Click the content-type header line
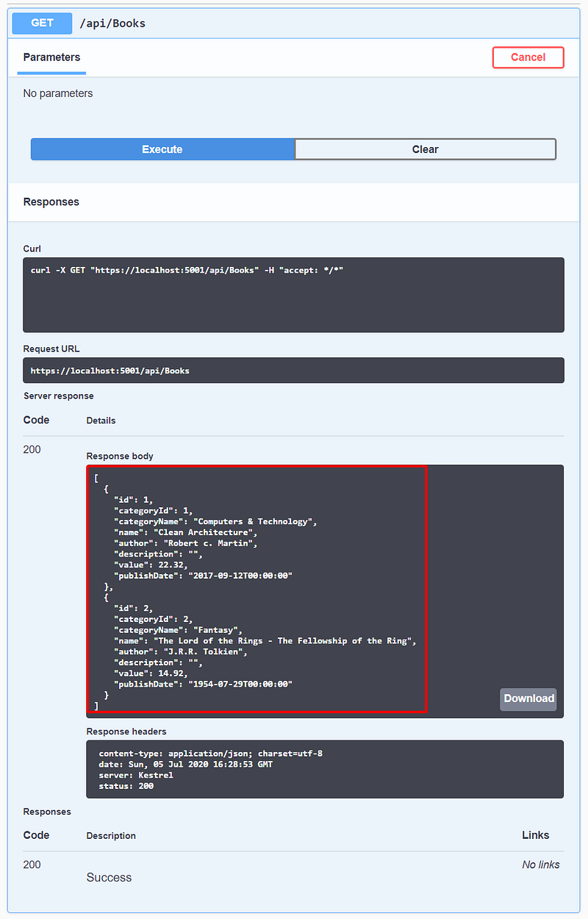 coord(211,754)
